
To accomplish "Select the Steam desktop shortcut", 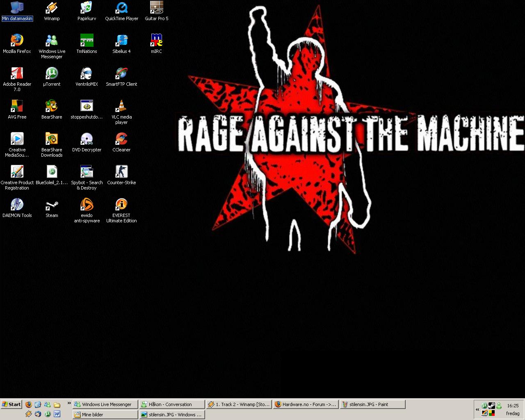I will point(52,208).
